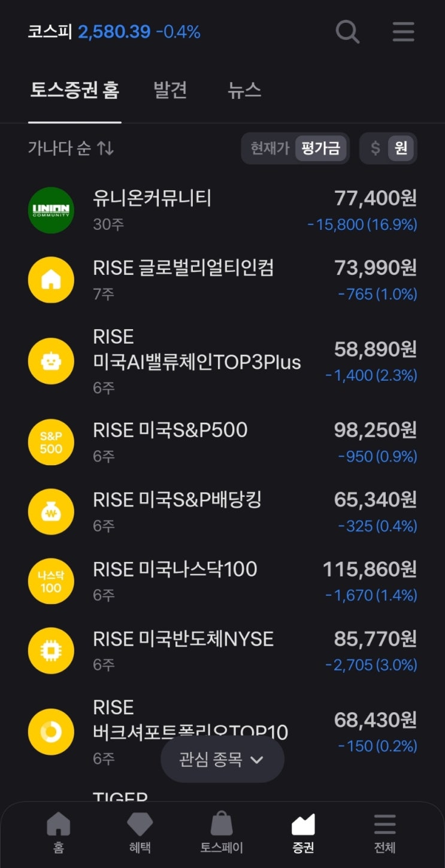Change the 가나다 순 sort order

click(x=71, y=148)
